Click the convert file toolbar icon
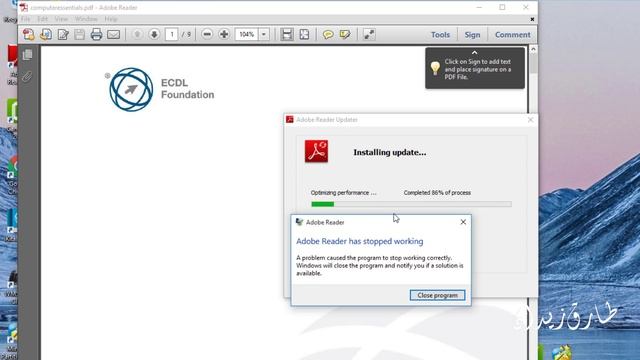Screen dimensions: 640x360 [46, 35]
